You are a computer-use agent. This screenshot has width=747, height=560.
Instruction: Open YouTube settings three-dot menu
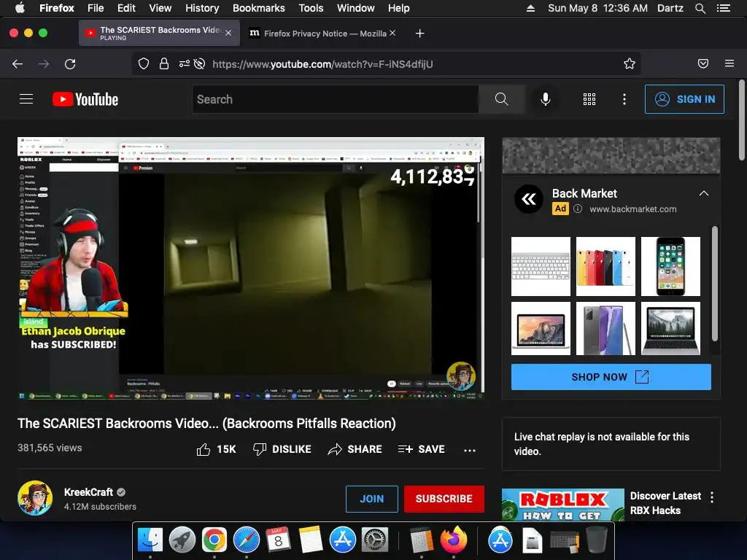[x=624, y=99]
